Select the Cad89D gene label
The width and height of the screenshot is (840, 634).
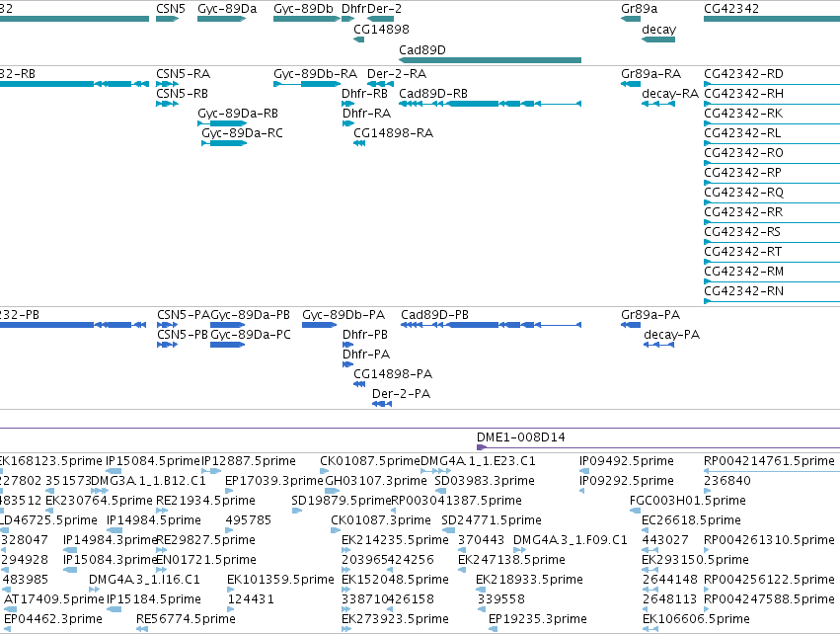[422, 49]
